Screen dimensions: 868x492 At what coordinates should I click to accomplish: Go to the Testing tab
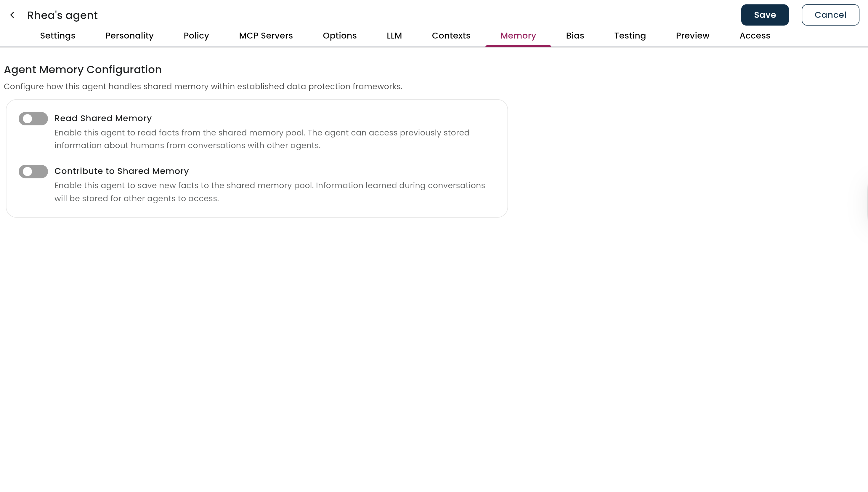click(x=630, y=36)
